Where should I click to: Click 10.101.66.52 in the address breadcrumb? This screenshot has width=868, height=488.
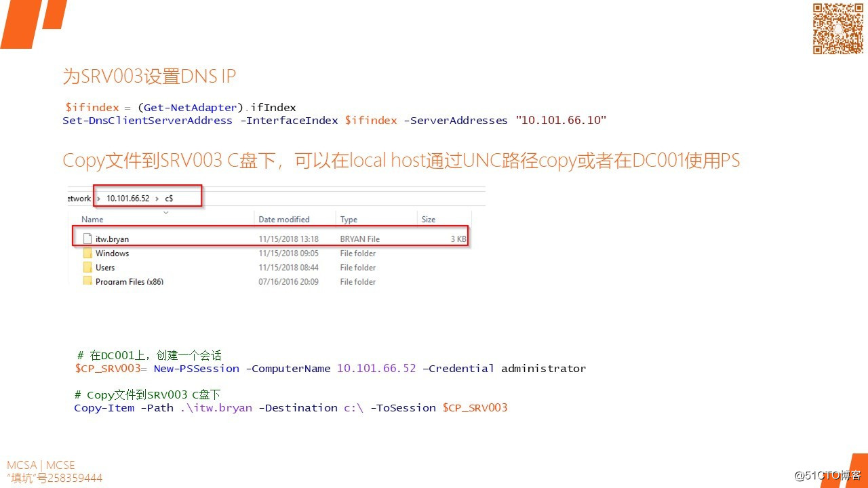[x=128, y=198]
